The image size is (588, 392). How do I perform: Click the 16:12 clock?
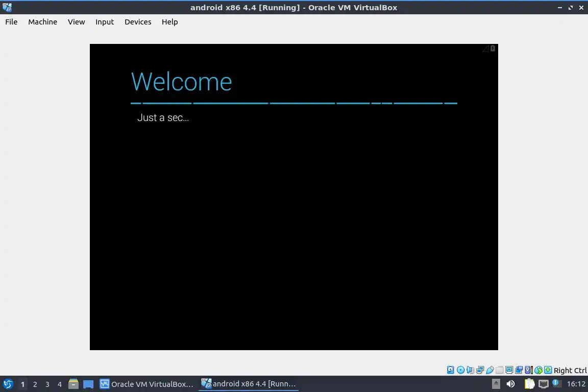[576, 384]
